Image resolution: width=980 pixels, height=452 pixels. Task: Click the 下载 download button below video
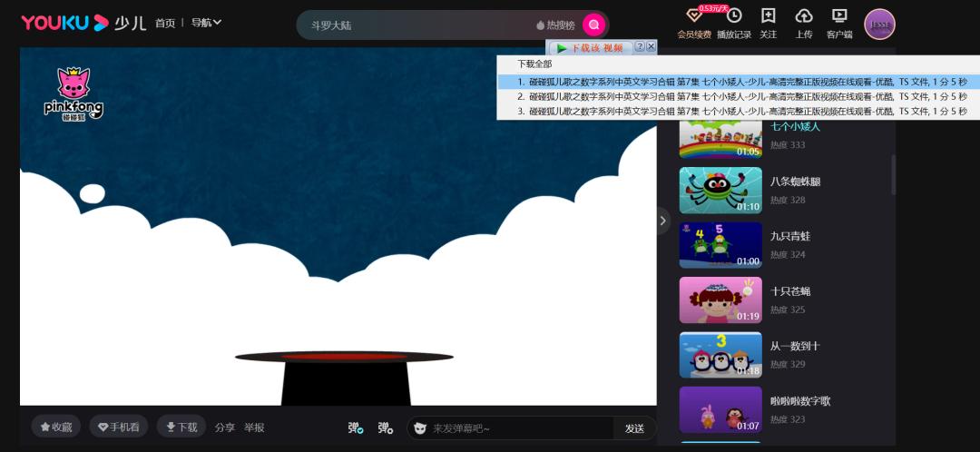pyautogui.click(x=181, y=427)
